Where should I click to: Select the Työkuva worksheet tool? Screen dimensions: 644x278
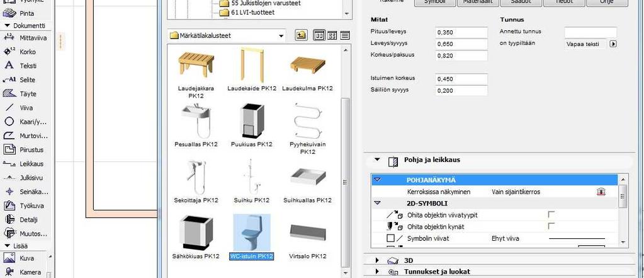point(25,206)
